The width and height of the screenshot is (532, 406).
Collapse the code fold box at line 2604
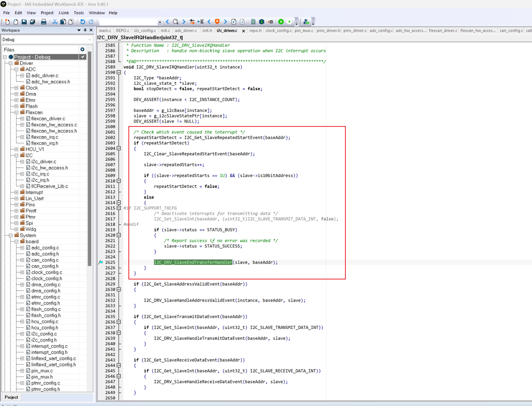[119, 149]
